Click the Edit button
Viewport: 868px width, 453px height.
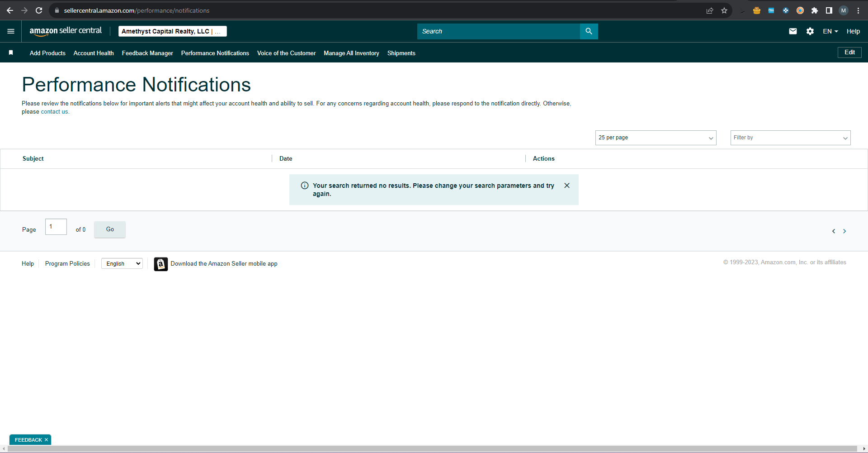click(849, 52)
